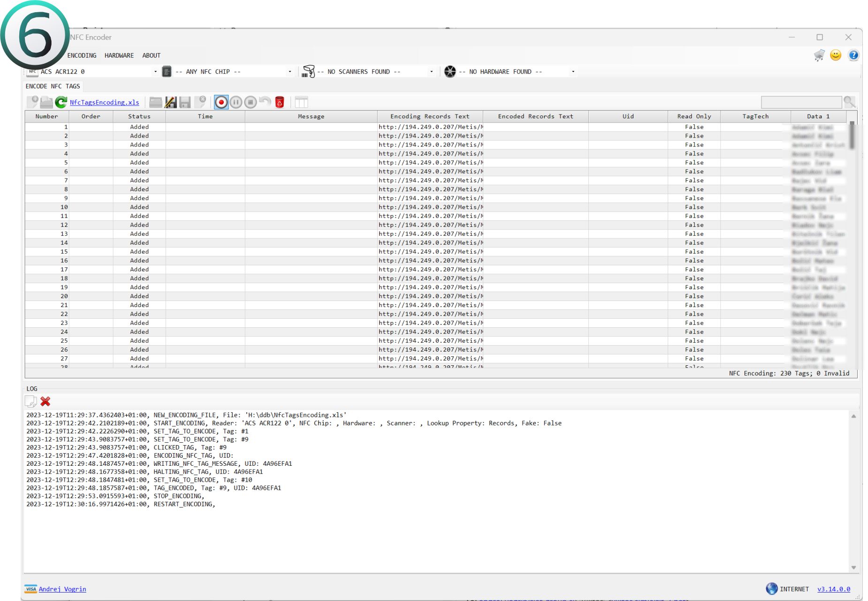Click the yellow smiley feedback icon
This screenshot has height=601, width=868.
click(x=836, y=55)
